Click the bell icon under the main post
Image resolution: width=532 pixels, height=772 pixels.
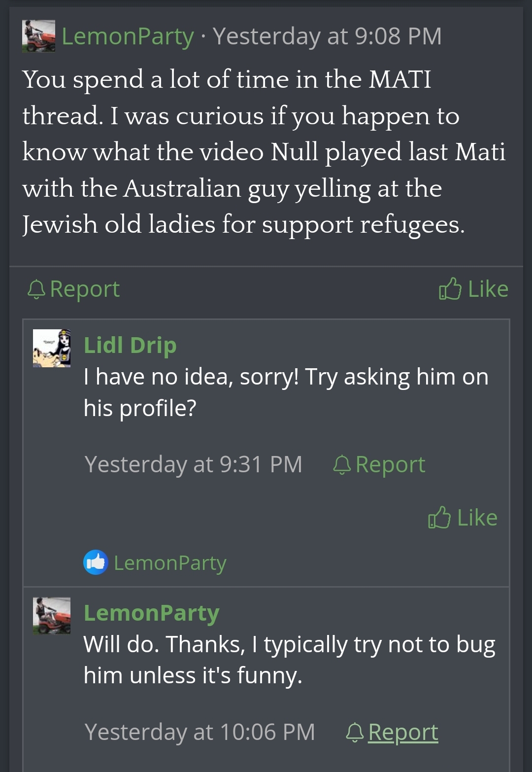pos(36,289)
